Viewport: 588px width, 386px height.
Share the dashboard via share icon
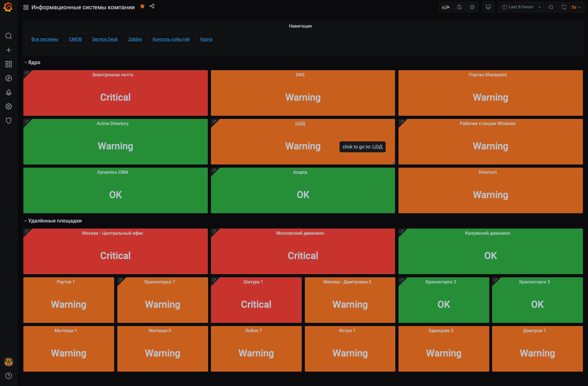152,6
